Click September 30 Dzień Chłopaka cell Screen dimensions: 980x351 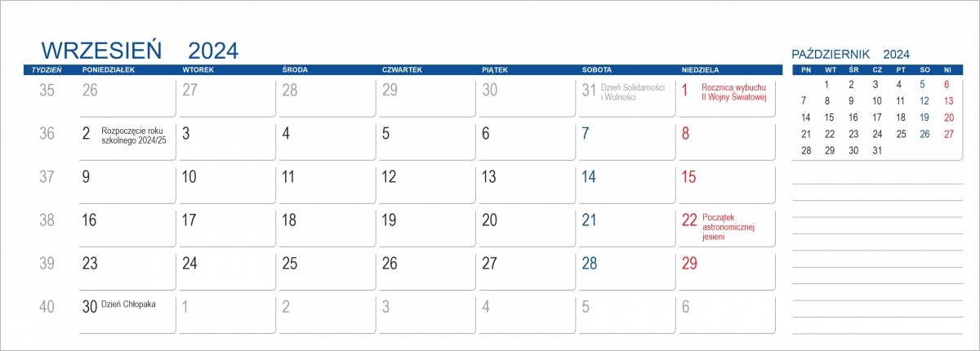pyautogui.click(x=127, y=313)
